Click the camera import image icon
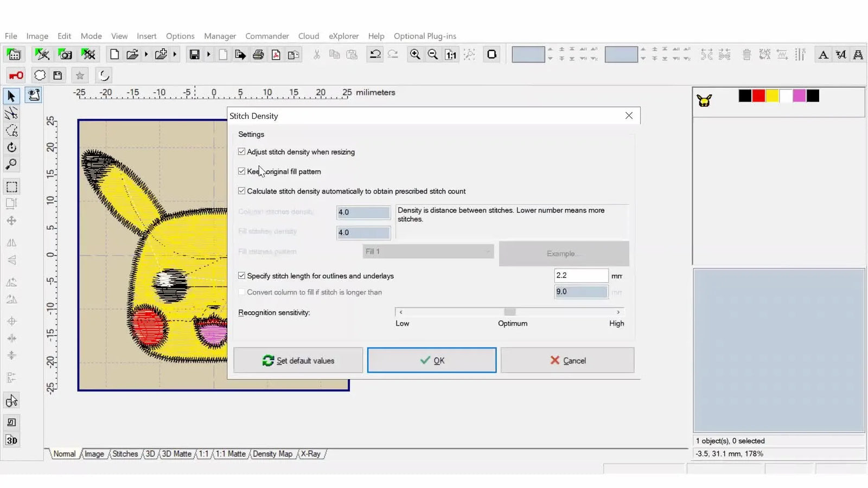 [x=65, y=54]
